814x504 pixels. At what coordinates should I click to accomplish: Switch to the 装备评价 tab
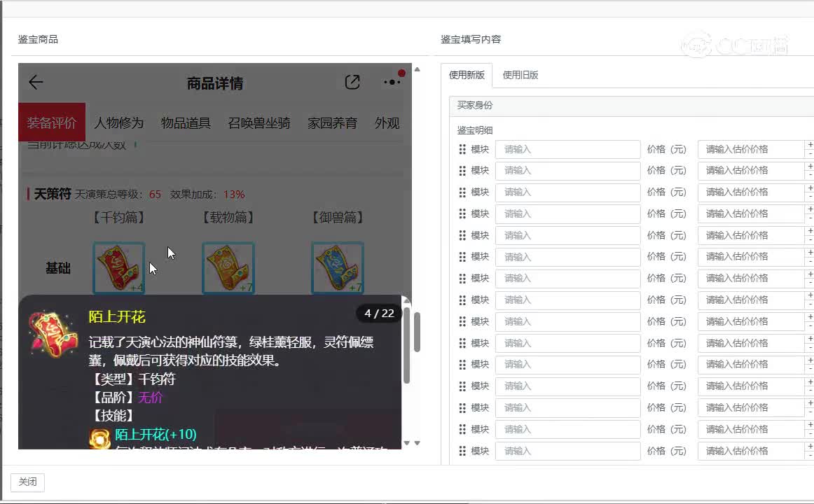[51, 122]
